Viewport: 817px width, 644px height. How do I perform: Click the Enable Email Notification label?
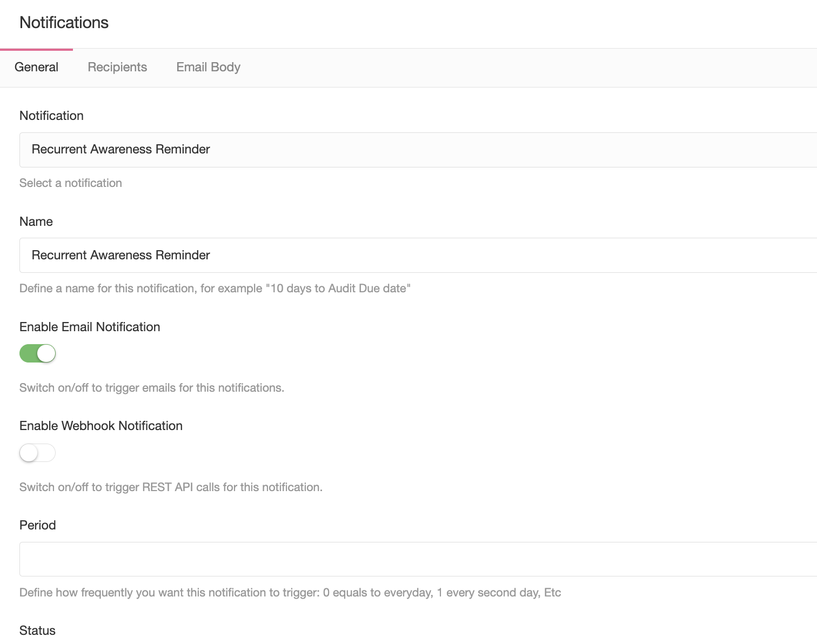(x=90, y=327)
